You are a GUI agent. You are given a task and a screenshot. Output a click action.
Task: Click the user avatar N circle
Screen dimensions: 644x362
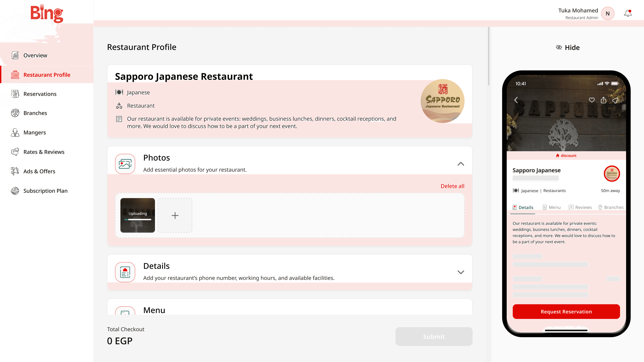coord(607,13)
